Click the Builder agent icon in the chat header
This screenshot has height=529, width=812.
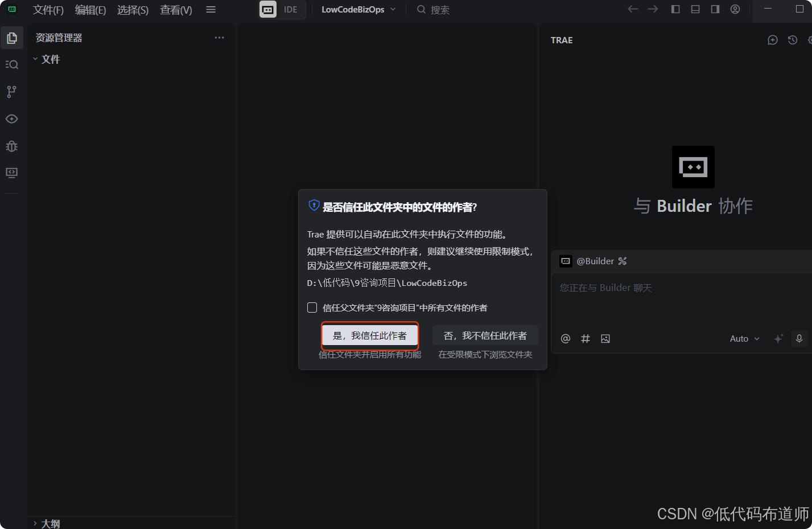pos(566,261)
